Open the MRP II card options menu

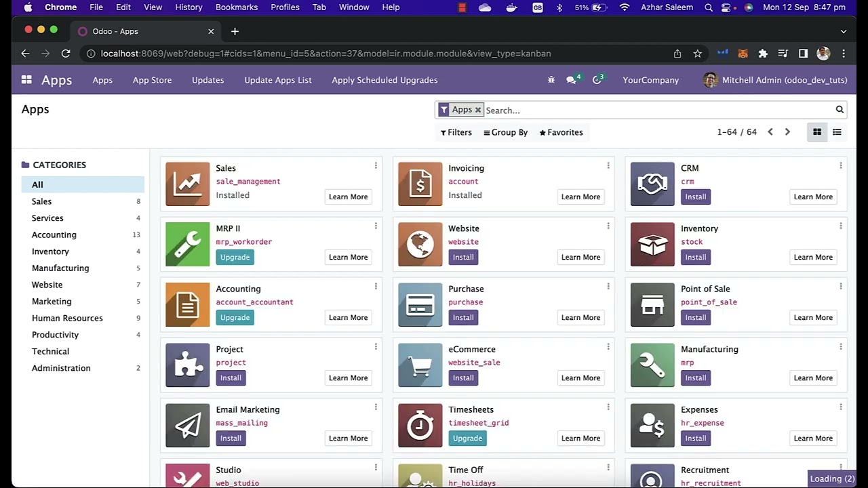pyautogui.click(x=376, y=226)
